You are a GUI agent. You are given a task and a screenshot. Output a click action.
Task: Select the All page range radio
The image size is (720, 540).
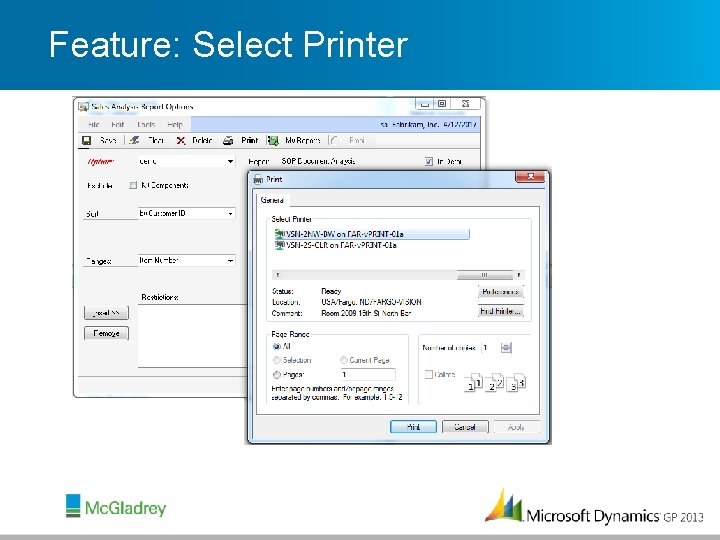(276, 347)
